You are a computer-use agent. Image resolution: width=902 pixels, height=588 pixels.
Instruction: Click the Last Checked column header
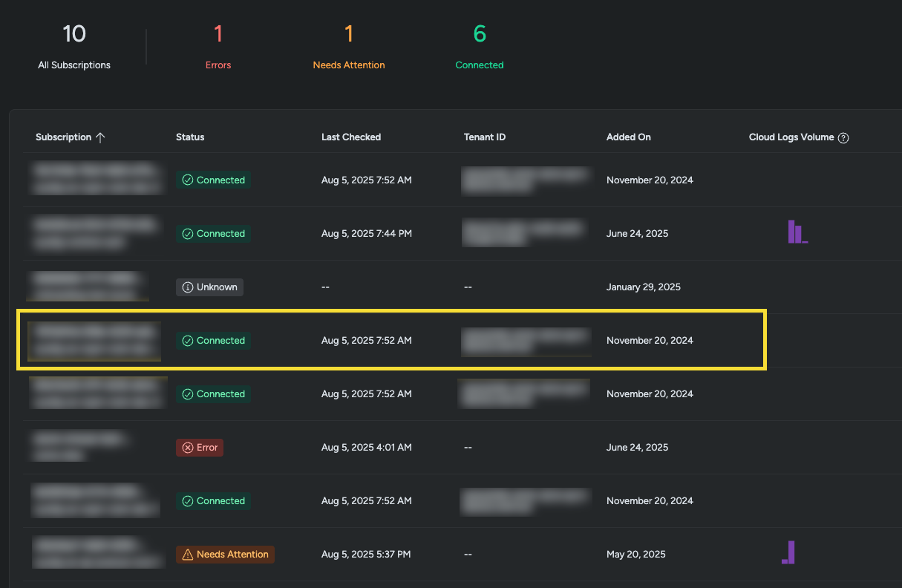pyautogui.click(x=351, y=137)
